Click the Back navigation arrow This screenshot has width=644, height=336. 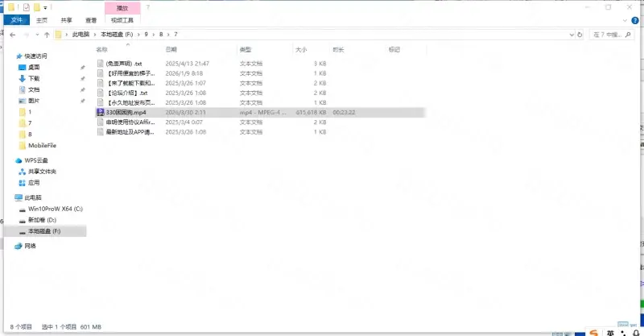click(x=14, y=35)
